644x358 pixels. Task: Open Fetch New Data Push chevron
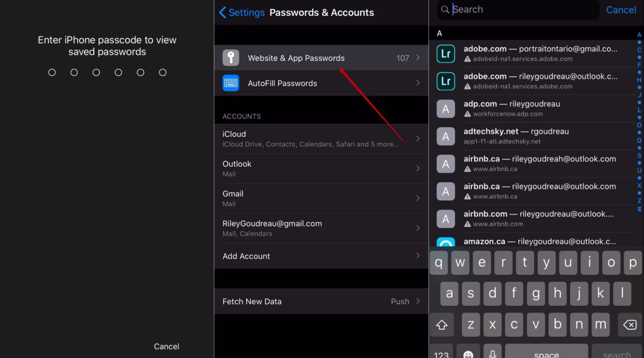[418, 301]
